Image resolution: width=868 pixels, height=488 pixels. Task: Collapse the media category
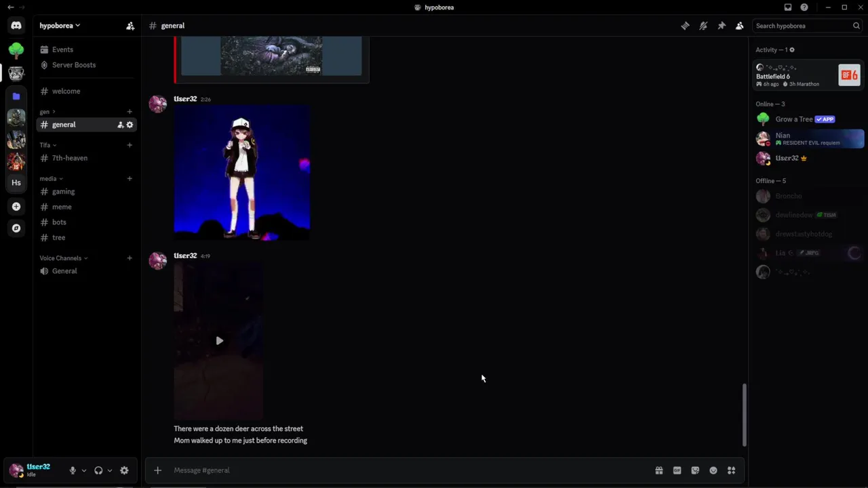click(x=51, y=179)
